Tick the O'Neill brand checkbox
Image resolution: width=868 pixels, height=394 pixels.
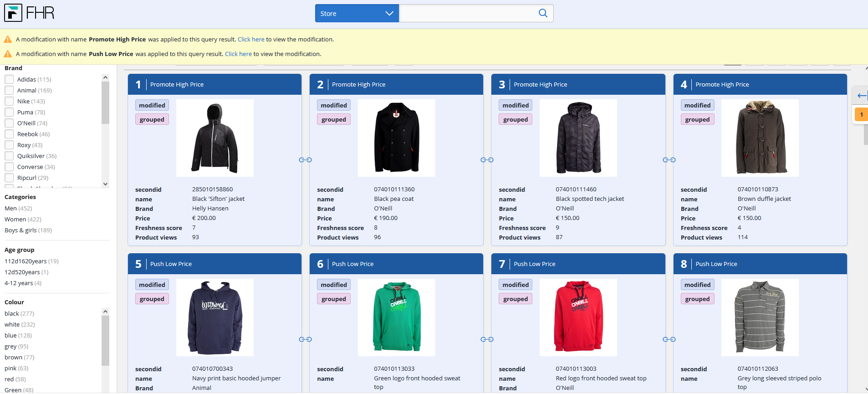[x=9, y=123]
